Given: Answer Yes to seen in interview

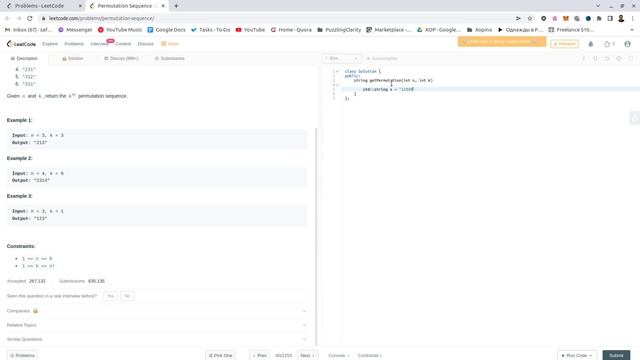Looking at the screenshot, I should pyautogui.click(x=110, y=296).
